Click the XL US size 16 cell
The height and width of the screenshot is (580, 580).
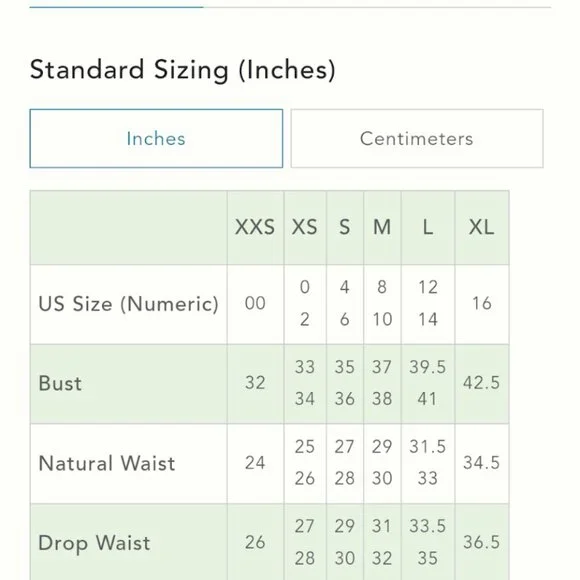point(482,303)
